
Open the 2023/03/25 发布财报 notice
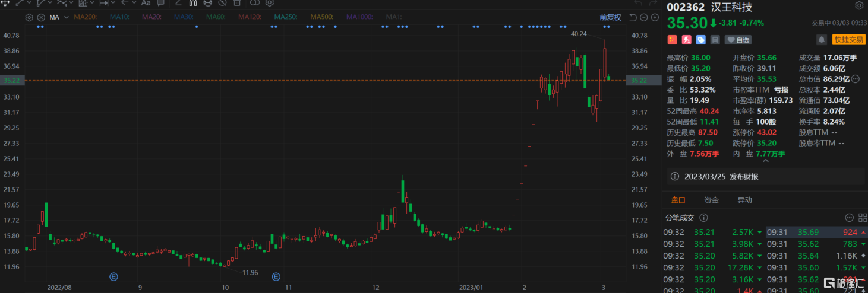(766, 177)
